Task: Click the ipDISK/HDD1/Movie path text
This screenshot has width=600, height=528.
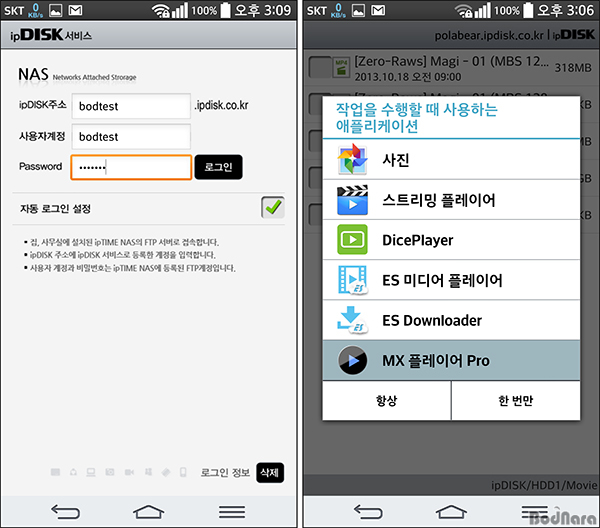Action: click(544, 485)
